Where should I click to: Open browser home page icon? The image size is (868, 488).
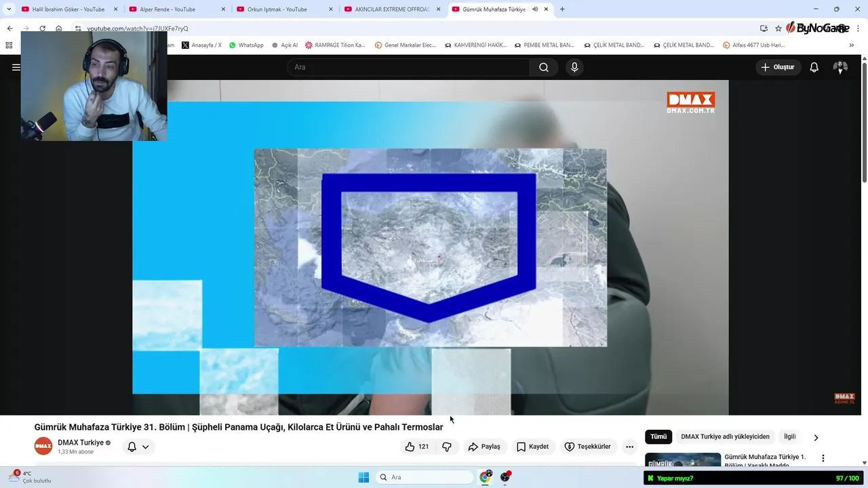coord(59,28)
